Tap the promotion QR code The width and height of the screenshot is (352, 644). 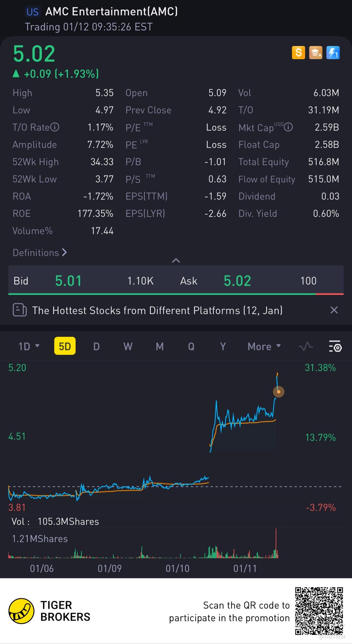click(319, 611)
